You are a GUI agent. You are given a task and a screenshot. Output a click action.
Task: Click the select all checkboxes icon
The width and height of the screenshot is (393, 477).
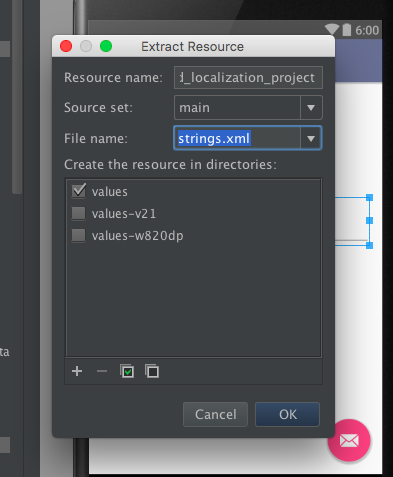tap(127, 371)
